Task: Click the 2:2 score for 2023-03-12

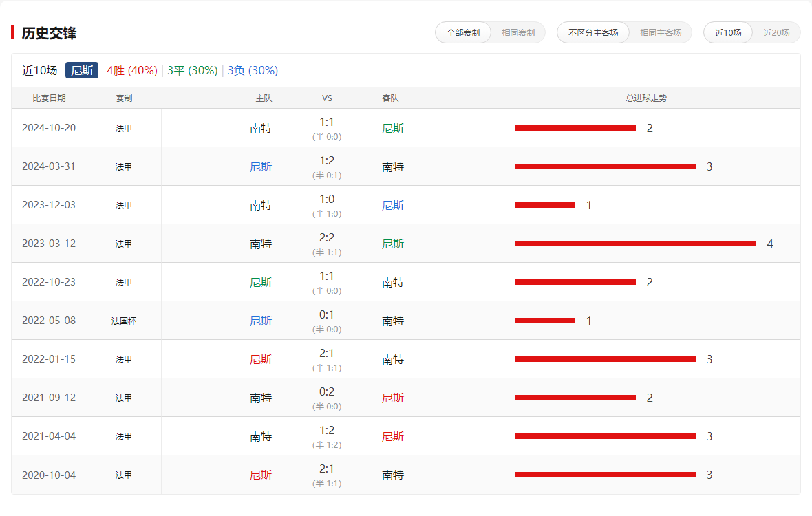Action: (327, 238)
